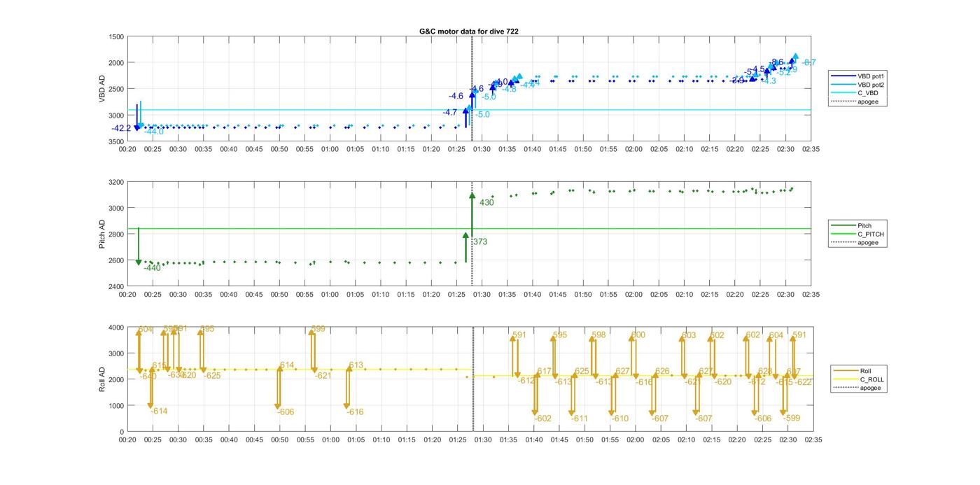The height and width of the screenshot is (485, 980).
Task: Select the '-42.2' VBD data label
Action: [121, 128]
